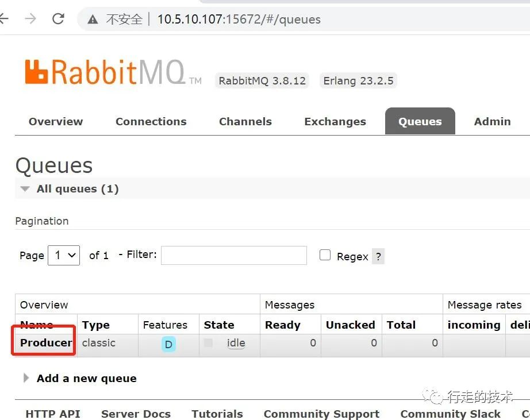Click the idle state text
The height and width of the screenshot is (420, 530).
236,342
